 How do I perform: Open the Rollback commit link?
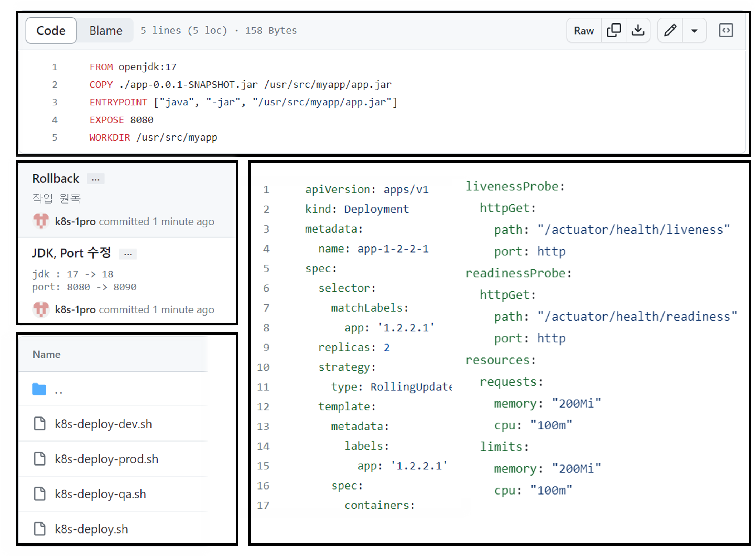click(x=56, y=178)
